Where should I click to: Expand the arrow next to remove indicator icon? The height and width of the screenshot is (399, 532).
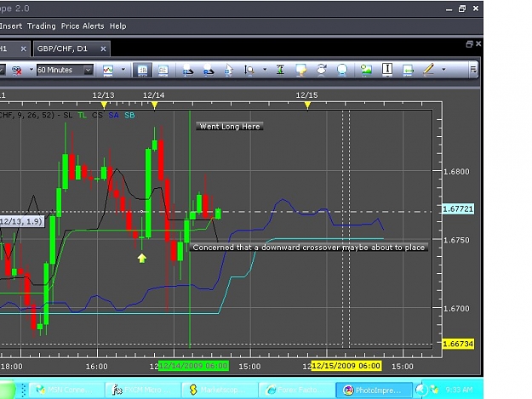(31, 70)
